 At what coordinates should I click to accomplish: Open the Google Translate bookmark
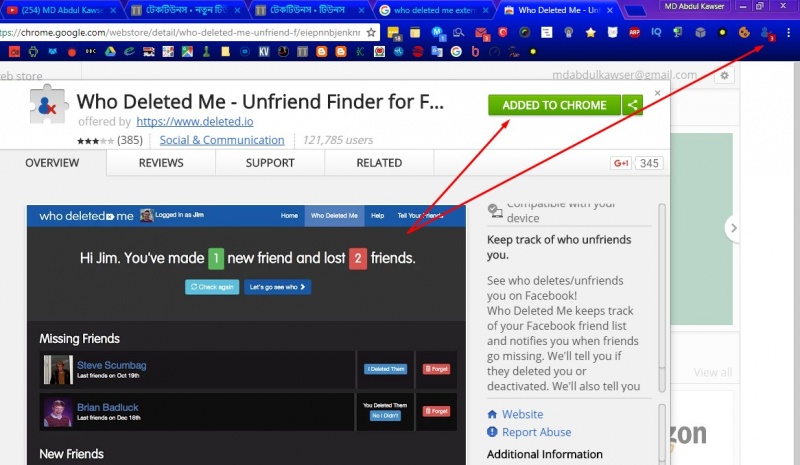(437, 51)
